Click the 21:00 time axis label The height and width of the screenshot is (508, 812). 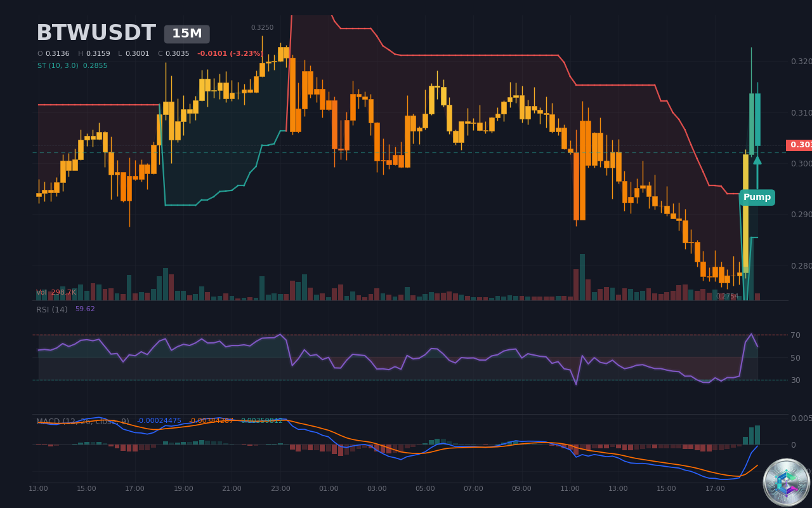[232, 489]
